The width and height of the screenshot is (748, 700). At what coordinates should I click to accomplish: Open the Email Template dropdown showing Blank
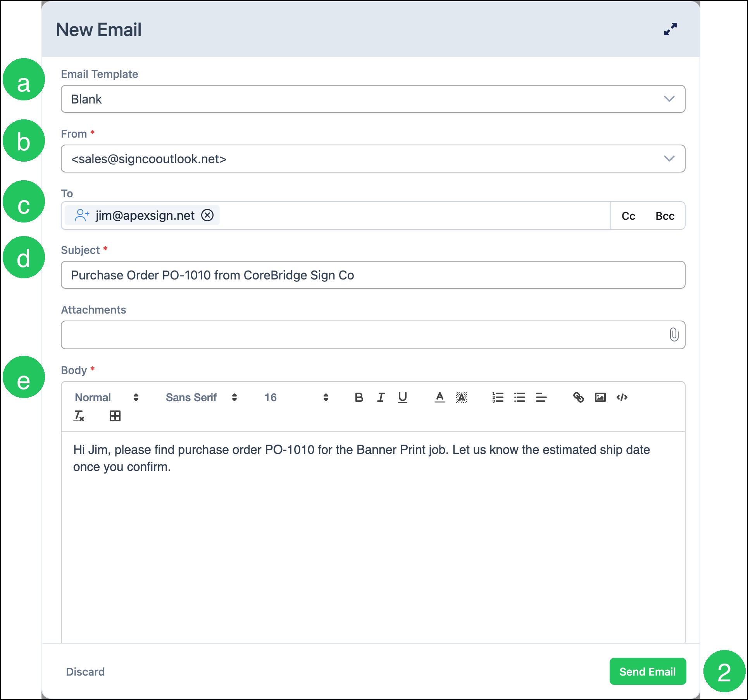click(373, 99)
